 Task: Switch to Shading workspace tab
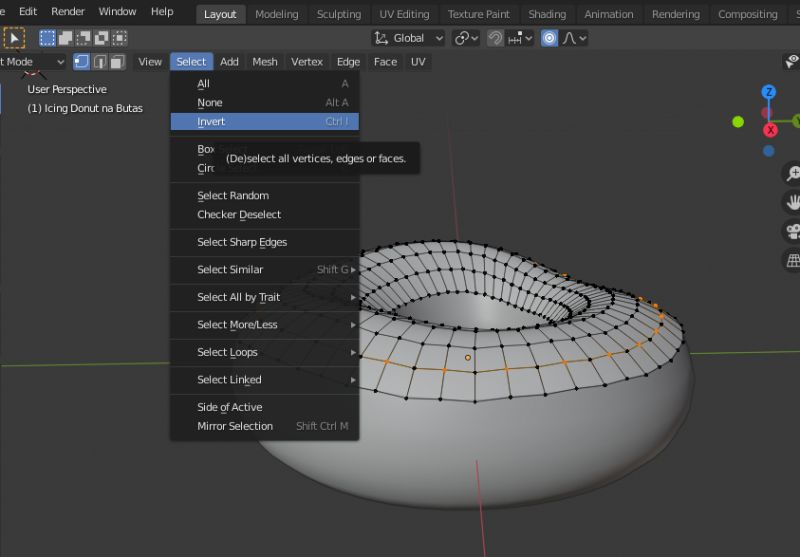coord(547,14)
